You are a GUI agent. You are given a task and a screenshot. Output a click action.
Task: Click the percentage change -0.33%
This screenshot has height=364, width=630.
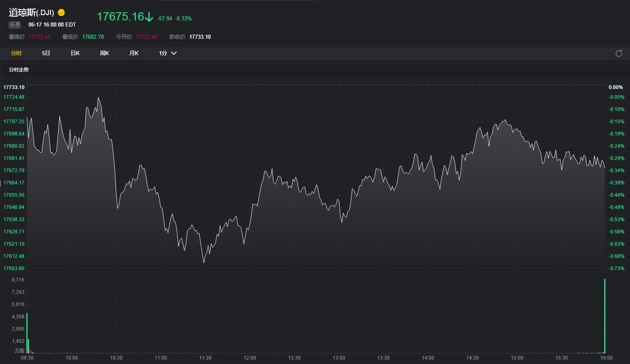[183, 18]
